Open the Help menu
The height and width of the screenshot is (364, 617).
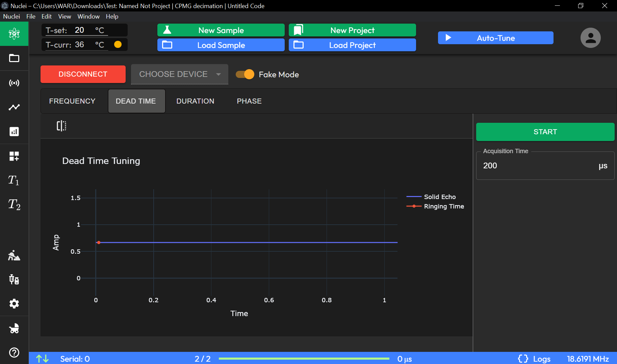tap(112, 17)
